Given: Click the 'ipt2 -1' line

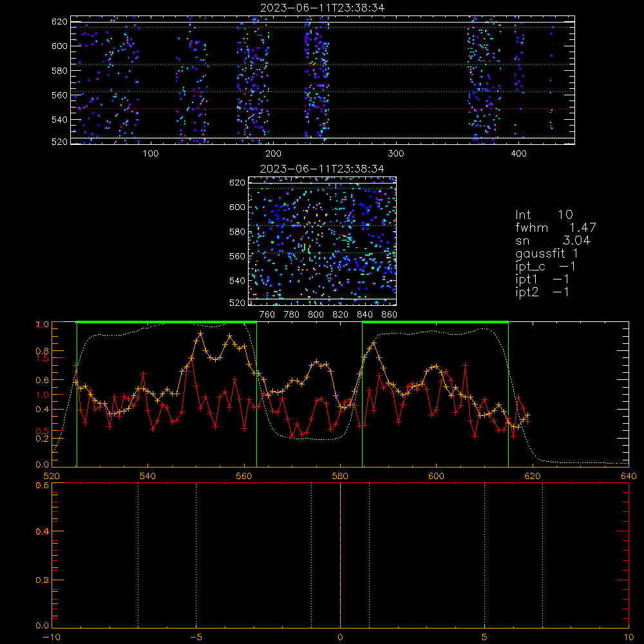Looking at the screenshot, I should [542, 292].
